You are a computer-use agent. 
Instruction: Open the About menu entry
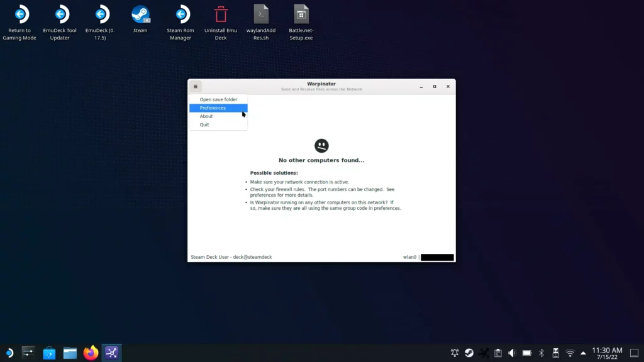[218, 116]
